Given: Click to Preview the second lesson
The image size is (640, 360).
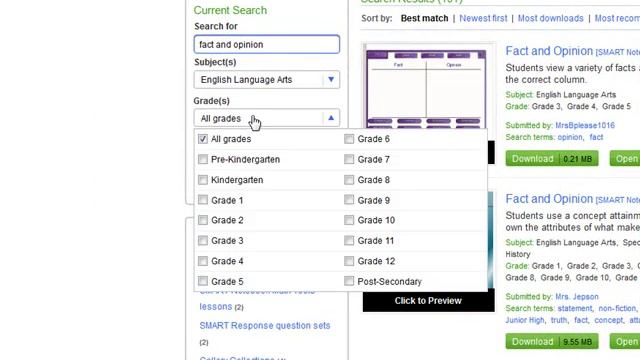Looking at the screenshot, I should click(428, 301).
